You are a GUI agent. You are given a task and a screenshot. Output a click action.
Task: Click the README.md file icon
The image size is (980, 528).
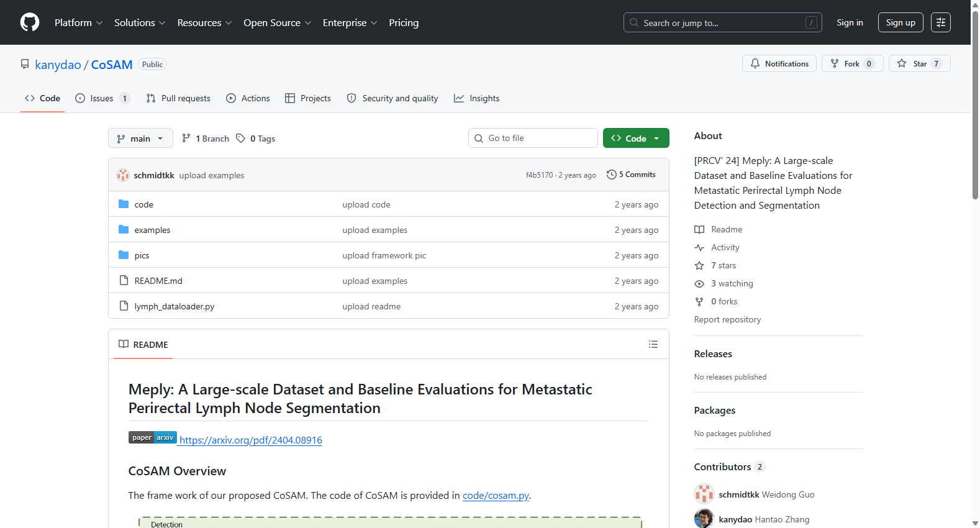(124, 281)
